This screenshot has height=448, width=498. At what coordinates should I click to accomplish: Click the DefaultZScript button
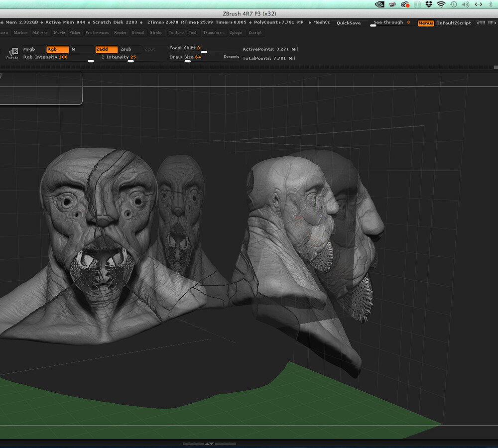point(454,23)
